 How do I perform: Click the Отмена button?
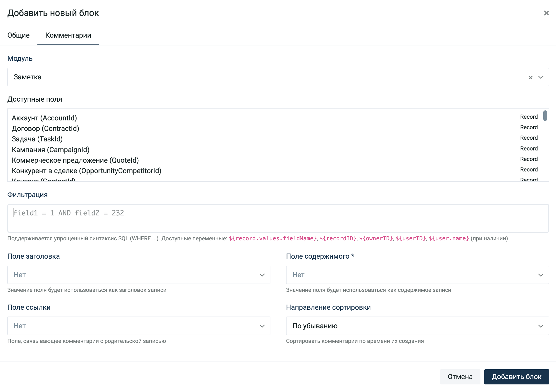[x=460, y=377]
